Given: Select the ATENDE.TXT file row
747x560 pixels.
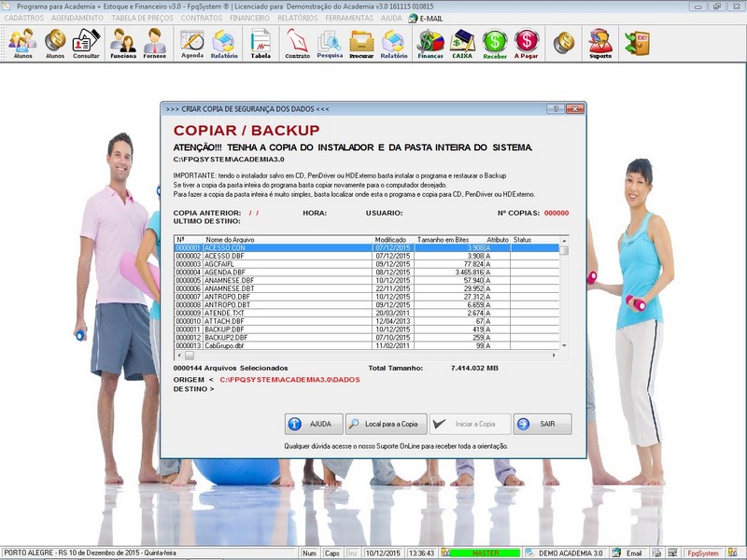Looking at the screenshot, I should 366,313.
